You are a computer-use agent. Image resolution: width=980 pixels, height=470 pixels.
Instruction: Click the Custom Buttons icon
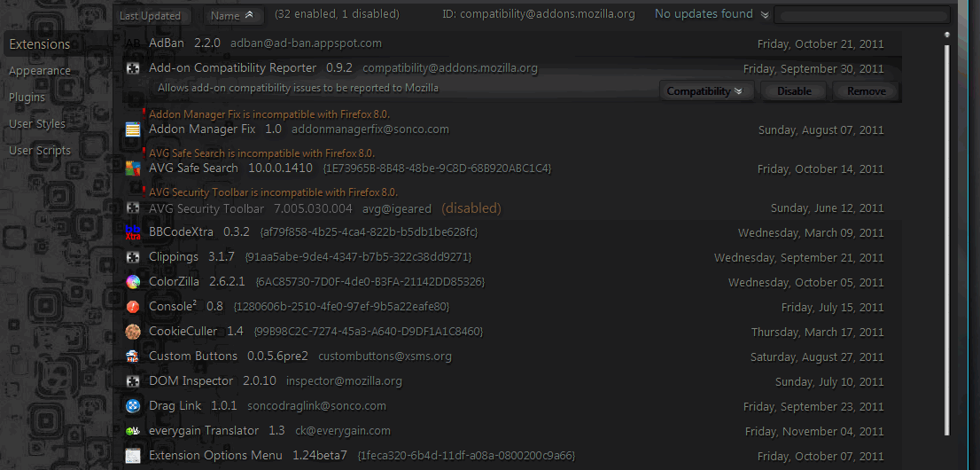tap(133, 356)
